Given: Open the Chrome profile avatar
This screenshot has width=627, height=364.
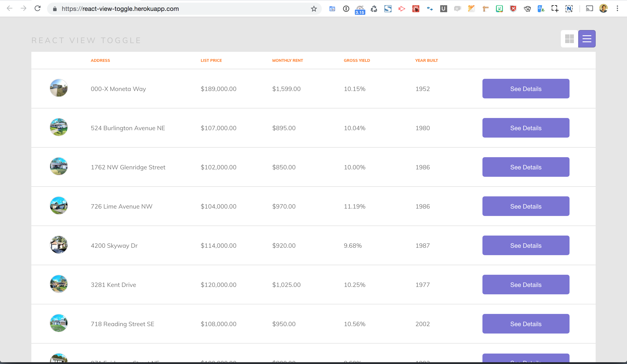Looking at the screenshot, I should tap(603, 9).
